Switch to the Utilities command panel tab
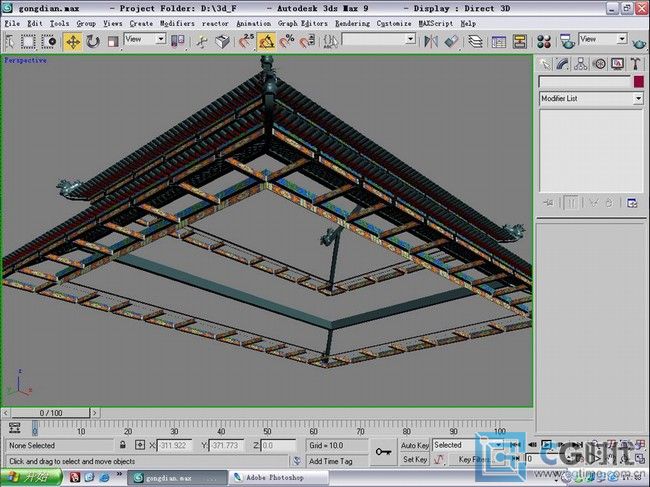The width and height of the screenshot is (650, 487). [635, 64]
